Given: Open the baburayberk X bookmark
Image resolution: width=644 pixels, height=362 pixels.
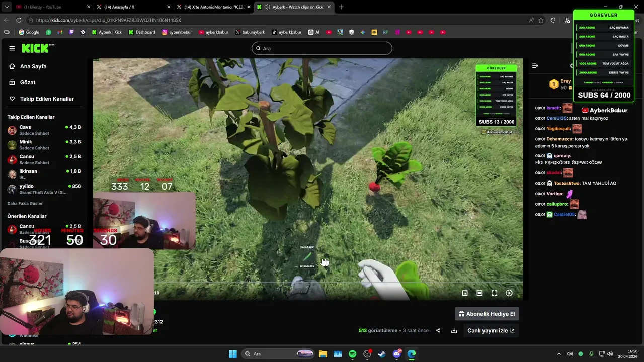Looking at the screenshot, I should pos(250,32).
